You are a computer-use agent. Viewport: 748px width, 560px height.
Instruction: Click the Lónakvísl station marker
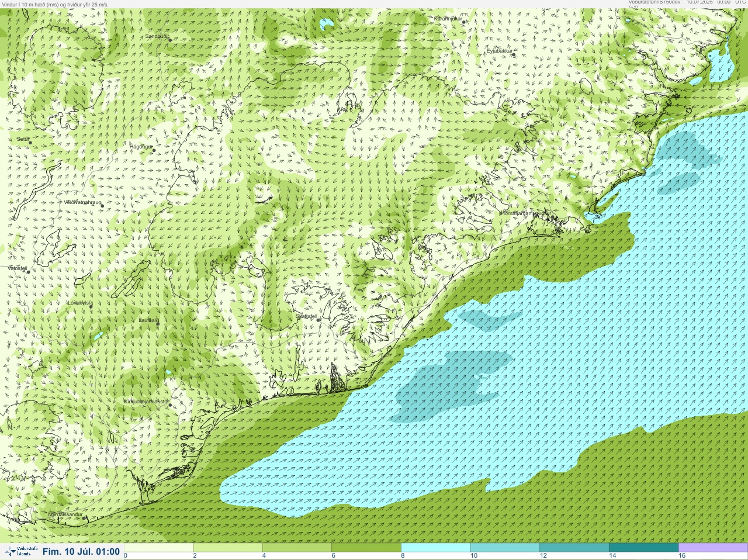pos(91,306)
